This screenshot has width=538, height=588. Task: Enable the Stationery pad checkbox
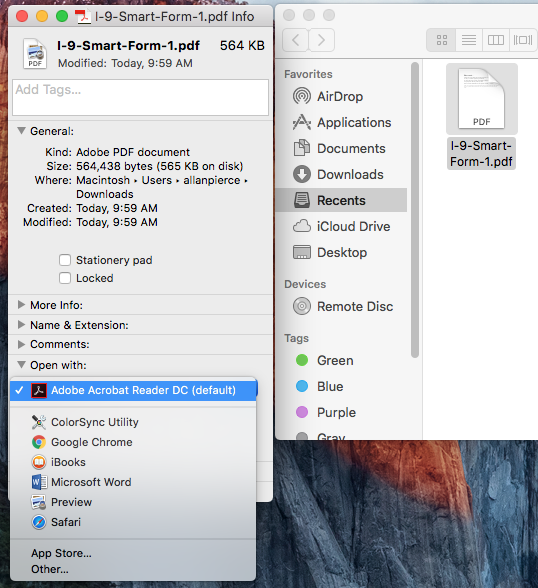click(x=65, y=260)
